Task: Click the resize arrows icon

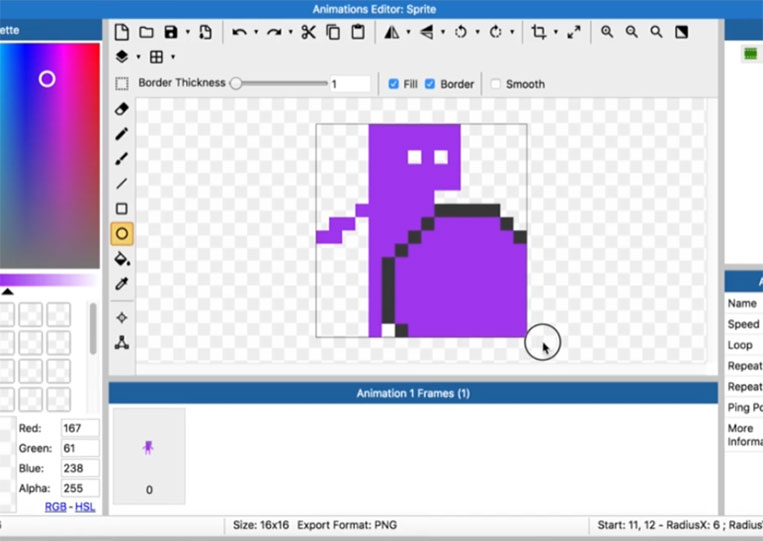Action: pos(574,32)
